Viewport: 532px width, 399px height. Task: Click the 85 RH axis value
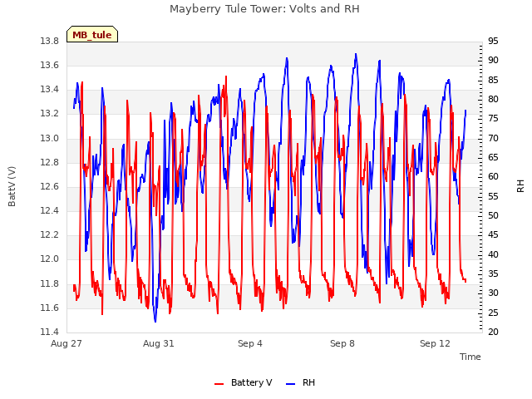tap(493, 80)
